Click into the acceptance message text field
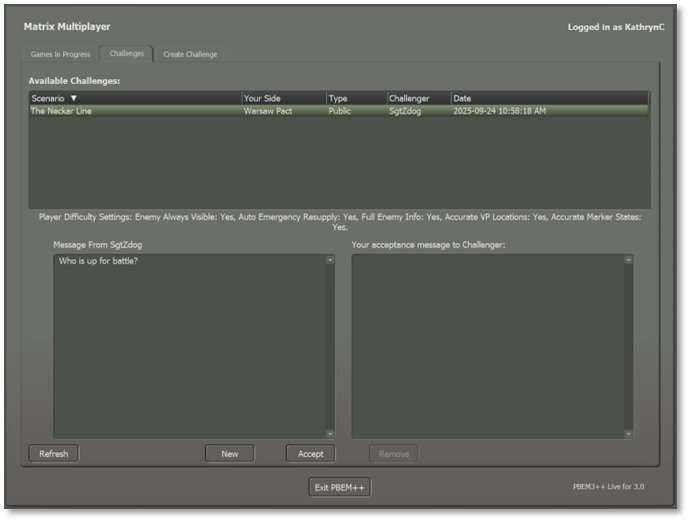Viewport: 689px width, 521px height. (x=486, y=345)
